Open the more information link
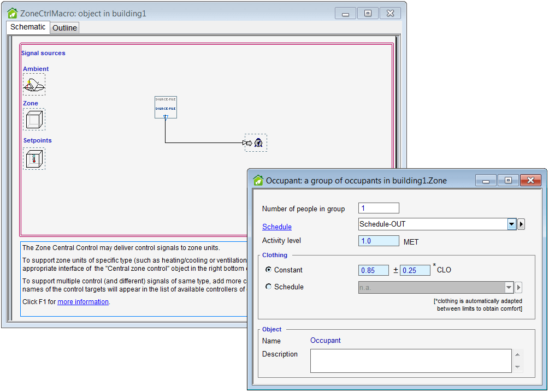 [83, 301]
